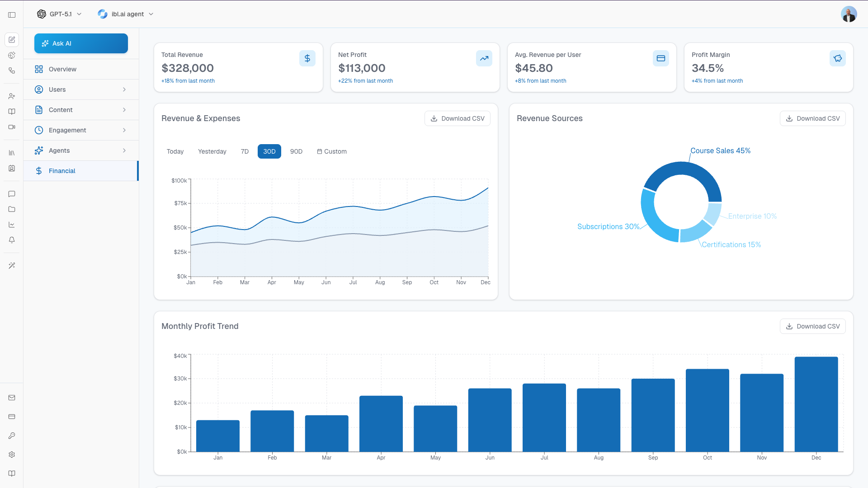
Task: Click the analytics chart icon in sidebar
Action: click(x=12, y=225)
